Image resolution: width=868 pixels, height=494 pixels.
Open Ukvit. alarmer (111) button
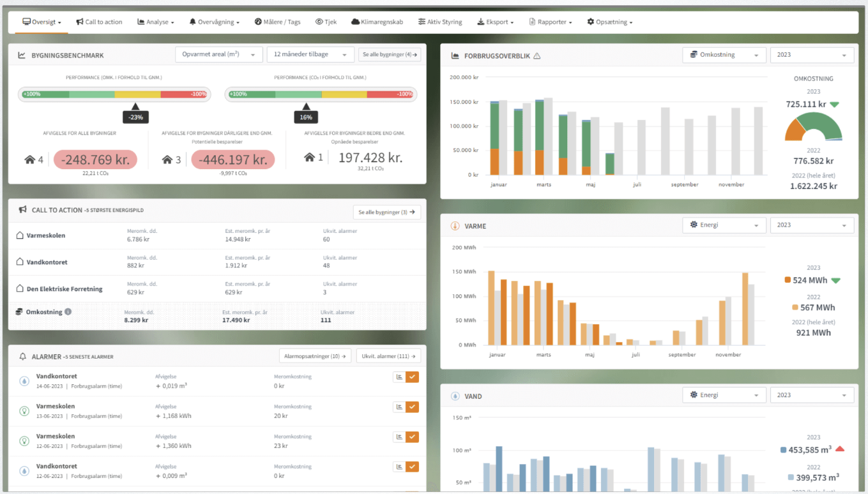pos(388,356)
